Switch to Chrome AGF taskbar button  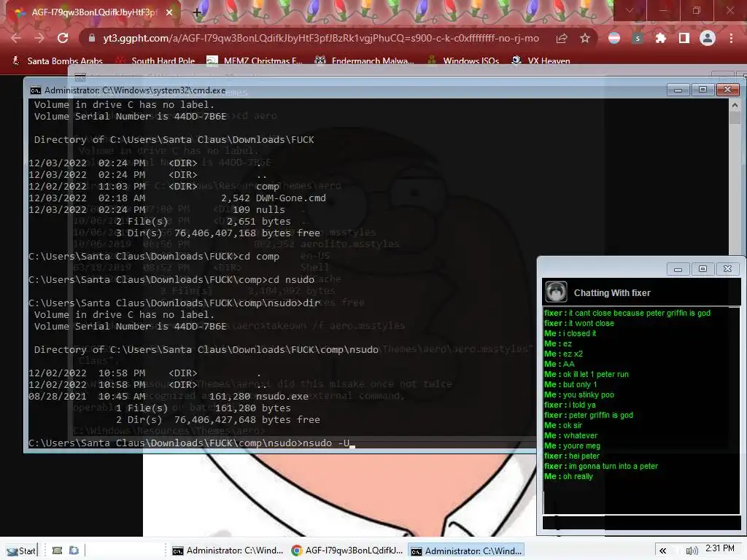(x=347, y=551)
